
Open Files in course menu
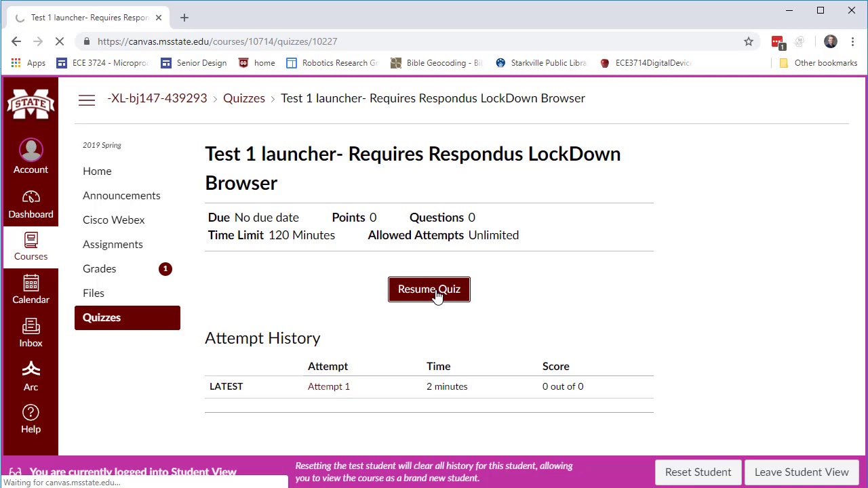[94, 293]
